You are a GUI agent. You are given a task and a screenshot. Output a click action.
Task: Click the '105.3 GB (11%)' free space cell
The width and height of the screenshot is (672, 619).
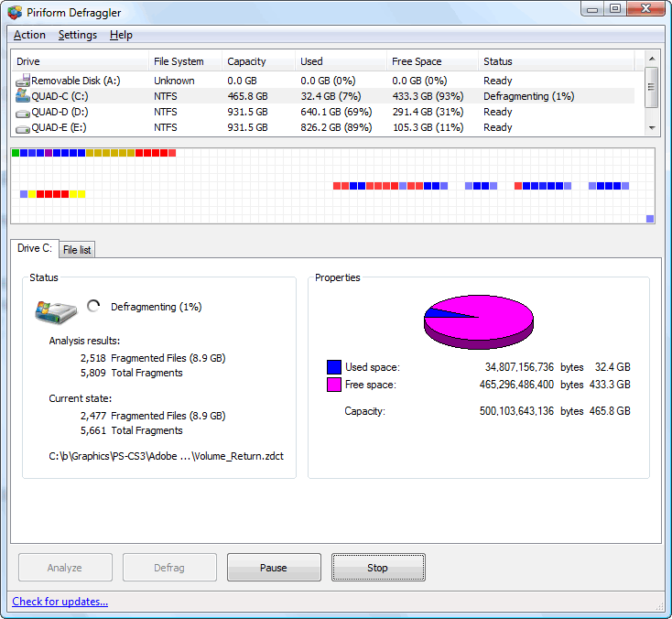coord(428,127)
